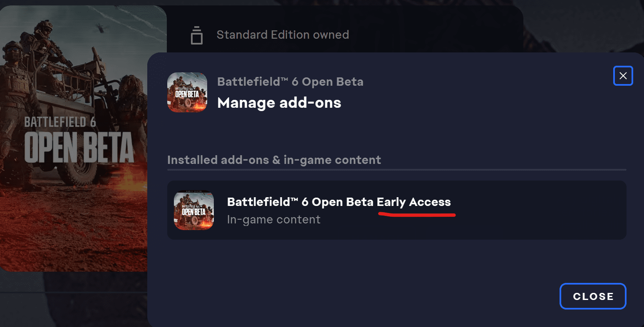The width and height of the screenshot is (644, 327).
Task: Click the large "OPEN BETA" text on cover art
Action: tap(79, 148)
